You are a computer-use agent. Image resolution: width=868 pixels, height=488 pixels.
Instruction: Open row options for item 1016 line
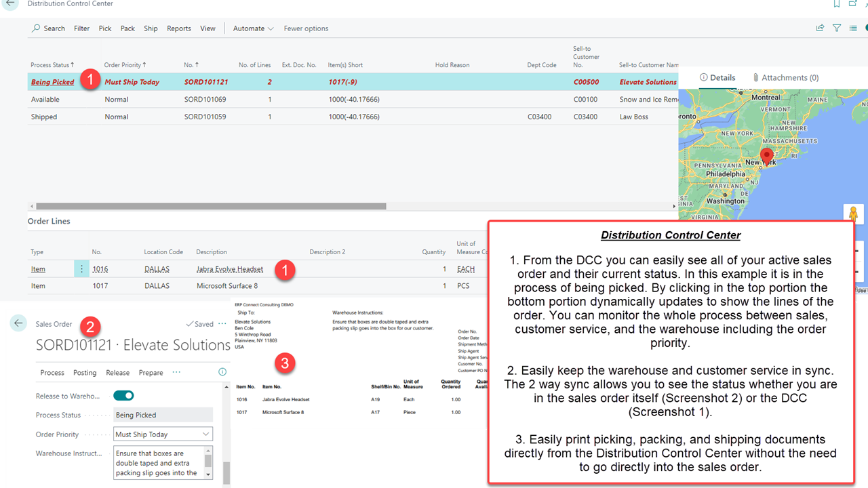click(x=81, y=269)
